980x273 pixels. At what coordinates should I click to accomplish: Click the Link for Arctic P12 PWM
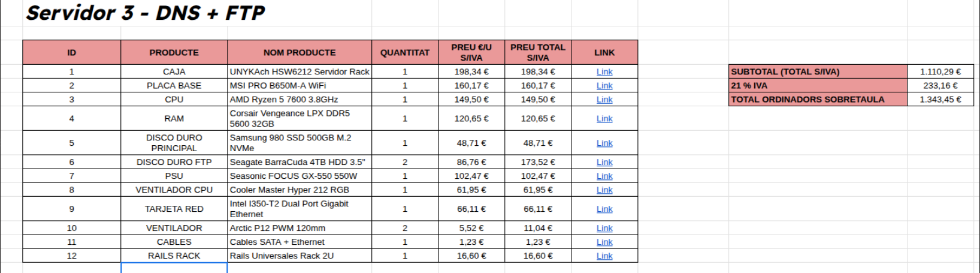coord(604,229)
